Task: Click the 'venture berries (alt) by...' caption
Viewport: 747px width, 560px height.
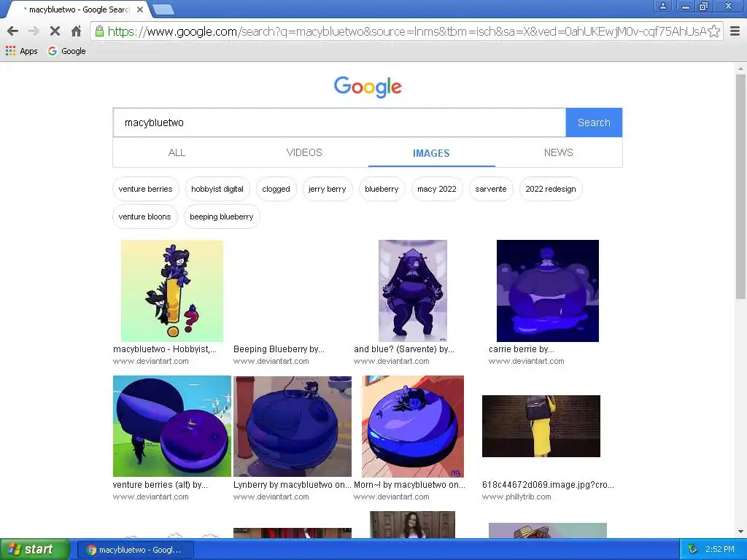Action: [x=160, y=485]
